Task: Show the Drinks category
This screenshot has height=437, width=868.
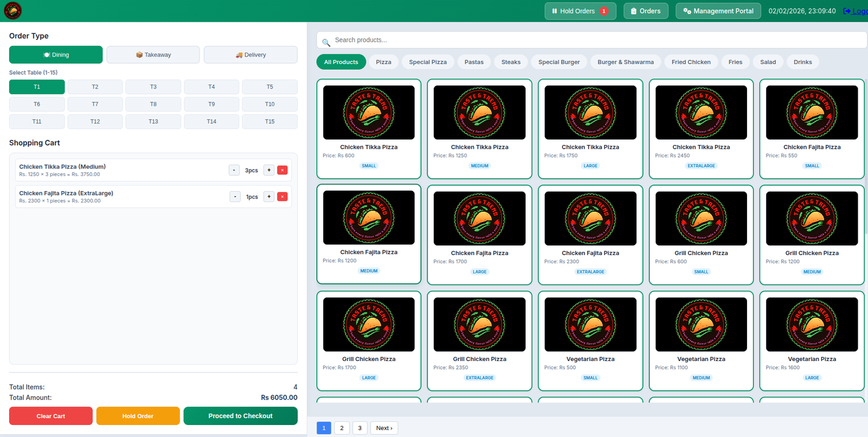Action: [802, 62]
